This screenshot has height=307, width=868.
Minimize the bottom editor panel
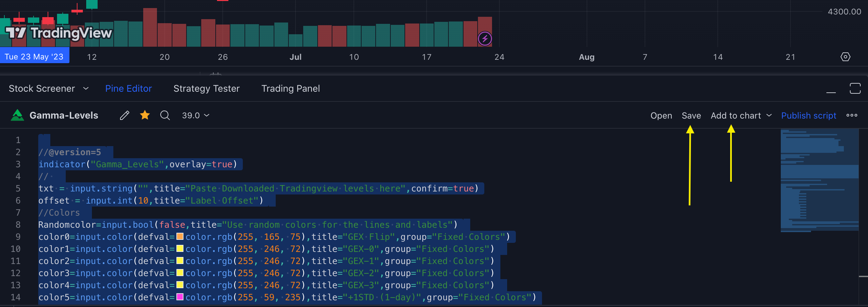coord(831,89)
